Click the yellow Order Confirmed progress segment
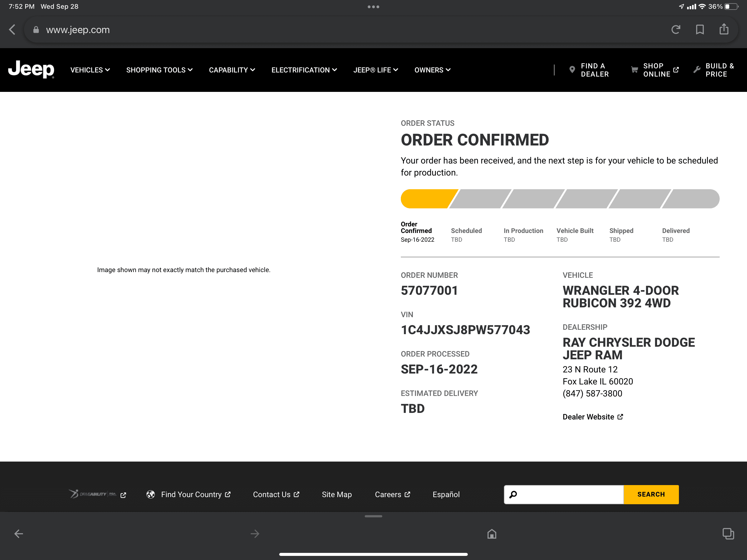747x560 pixels. pos(429,199)
